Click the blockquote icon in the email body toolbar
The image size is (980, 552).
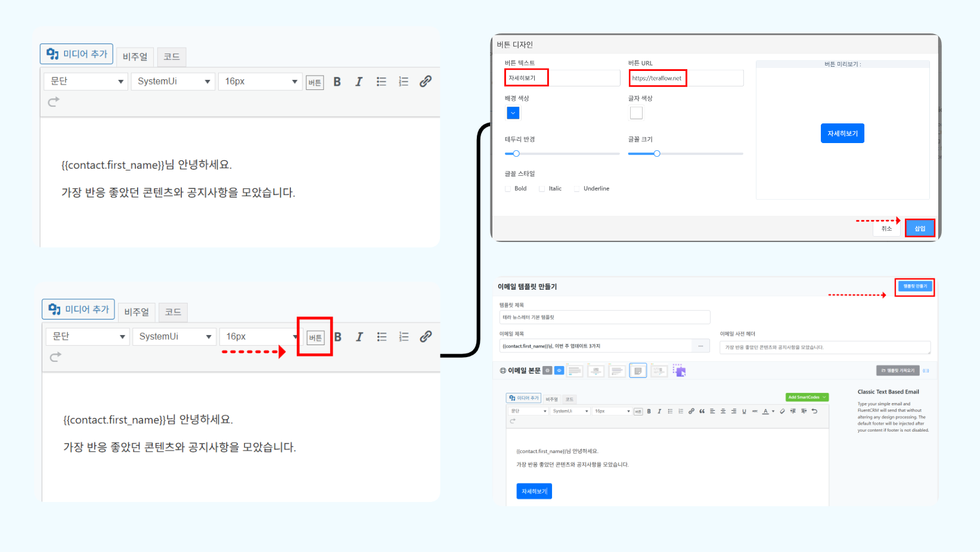pos(702,411)
